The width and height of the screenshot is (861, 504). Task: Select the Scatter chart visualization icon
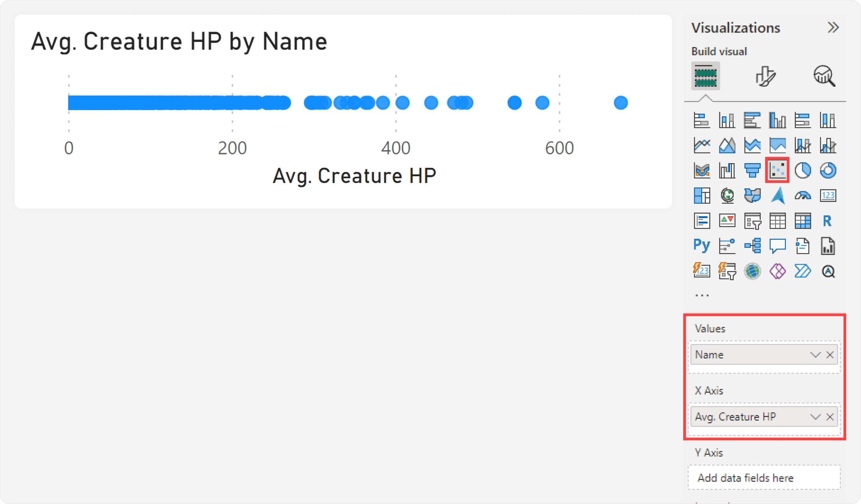coord(777,170)
